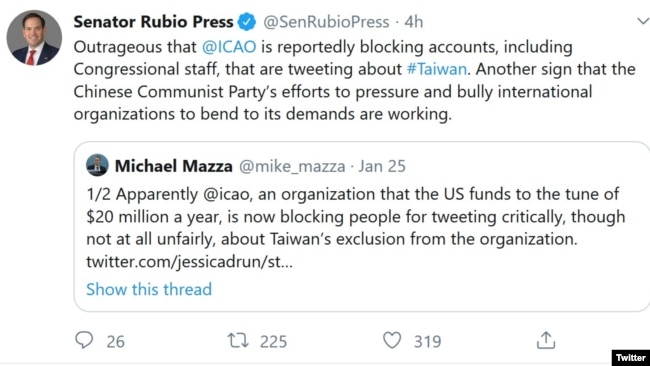
Task: Click Show this thread link
Action: (149, 289)
